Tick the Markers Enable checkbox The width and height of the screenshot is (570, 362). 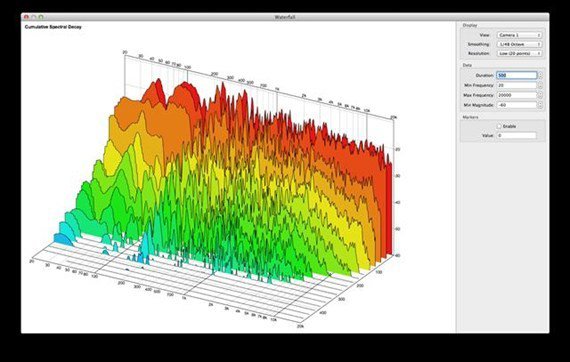tap(499, 126)
